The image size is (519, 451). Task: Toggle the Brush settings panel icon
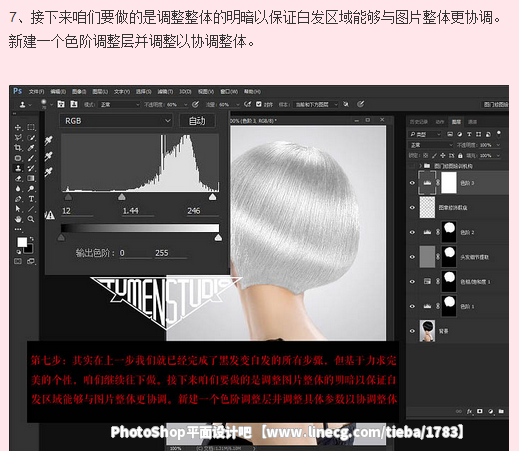point(61,104)
